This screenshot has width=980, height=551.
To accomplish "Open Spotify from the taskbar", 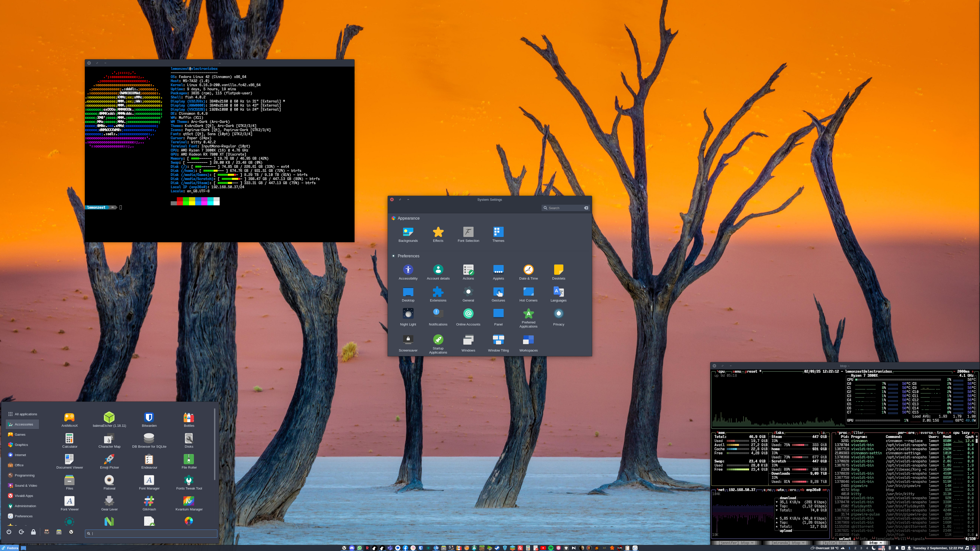I will point(551,548).
